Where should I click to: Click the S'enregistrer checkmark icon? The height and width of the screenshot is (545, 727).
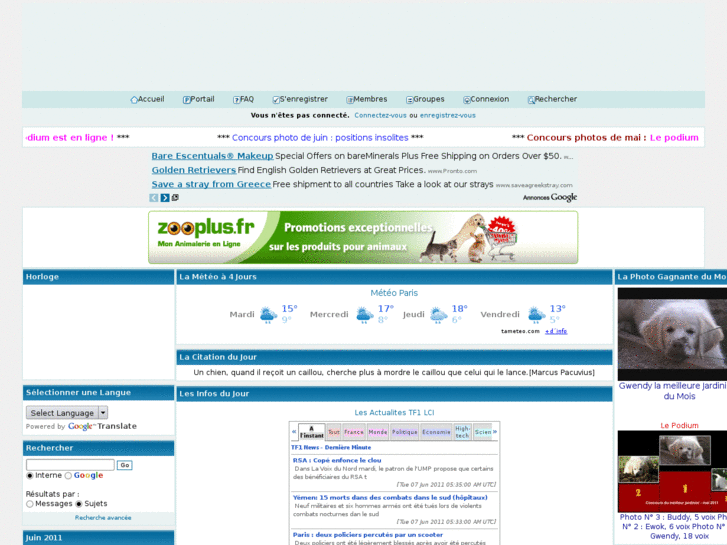[276, 100]
